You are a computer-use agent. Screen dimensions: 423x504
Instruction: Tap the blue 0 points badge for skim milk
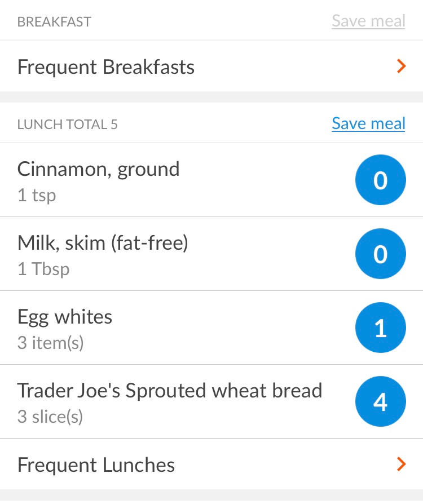381,254
